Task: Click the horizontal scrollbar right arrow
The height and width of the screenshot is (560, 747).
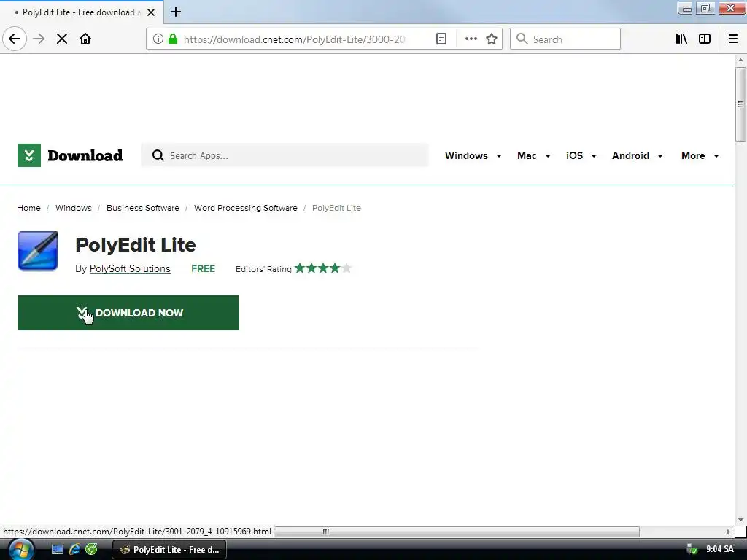Action: [729, 532]
